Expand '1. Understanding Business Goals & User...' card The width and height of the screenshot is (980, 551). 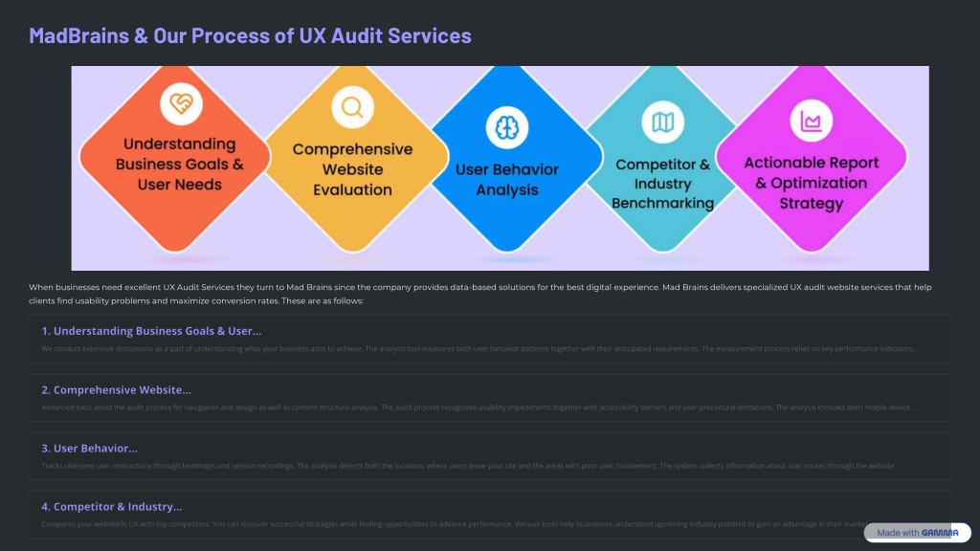489,340
